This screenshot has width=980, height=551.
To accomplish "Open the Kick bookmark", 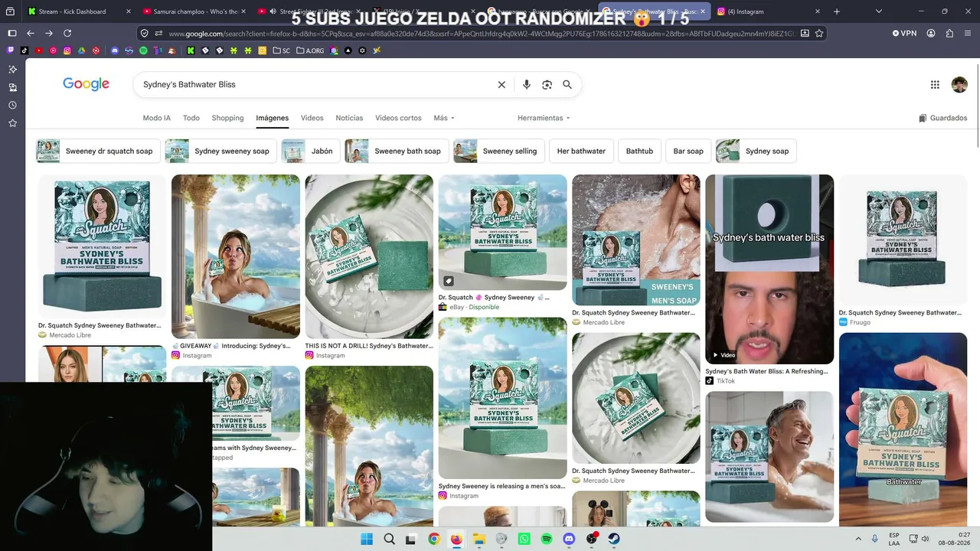I will click(x=191, y=51).
